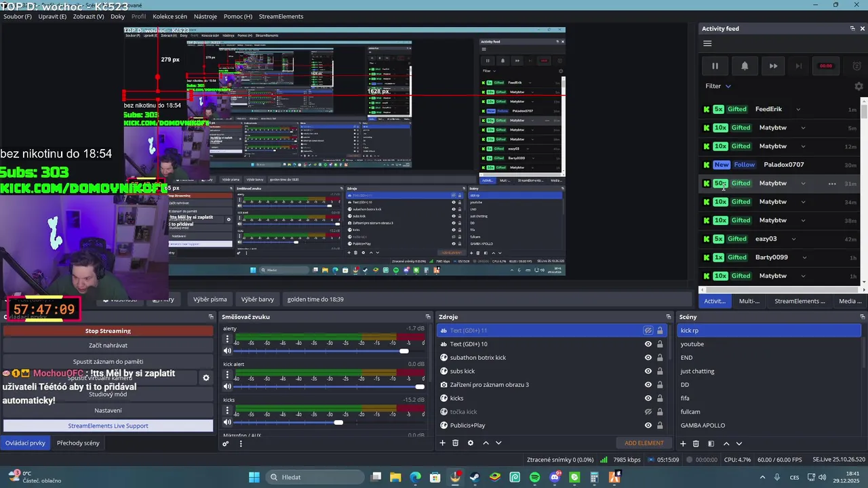
Task: Open Steam from the Windows taskbar
Action: click(x=475, y=477)
